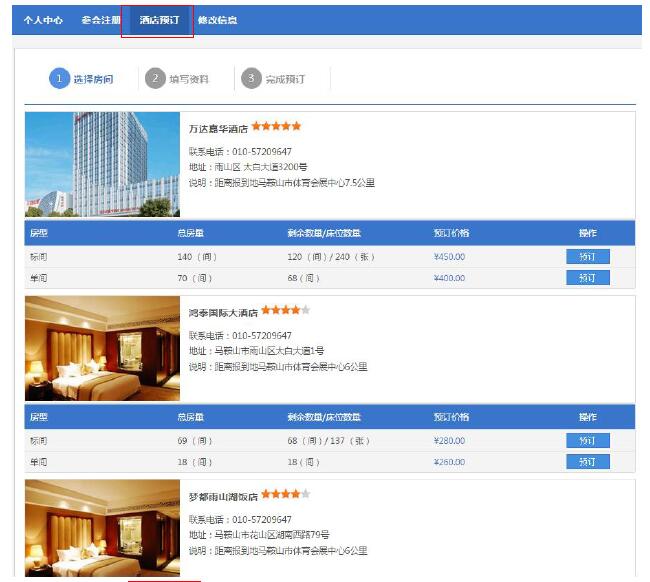
Task: Click step 2 circle 填写资料
Action: [155, 79]
